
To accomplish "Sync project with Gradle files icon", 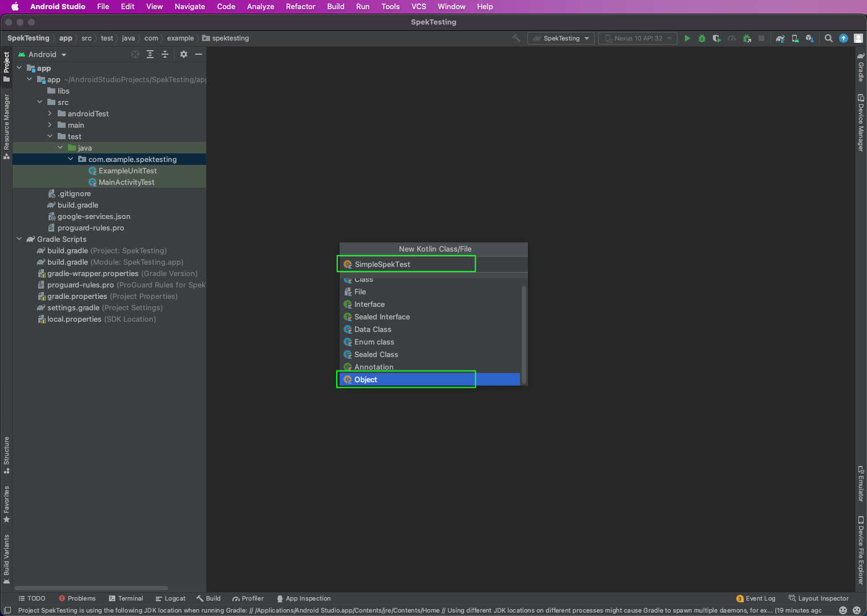I will [780, 38].
